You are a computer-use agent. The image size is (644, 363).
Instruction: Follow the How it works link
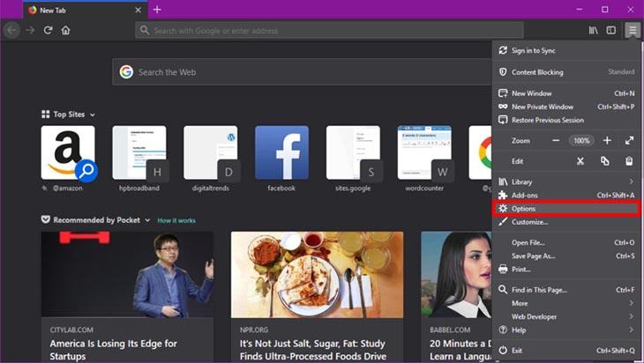click(176, 220)
